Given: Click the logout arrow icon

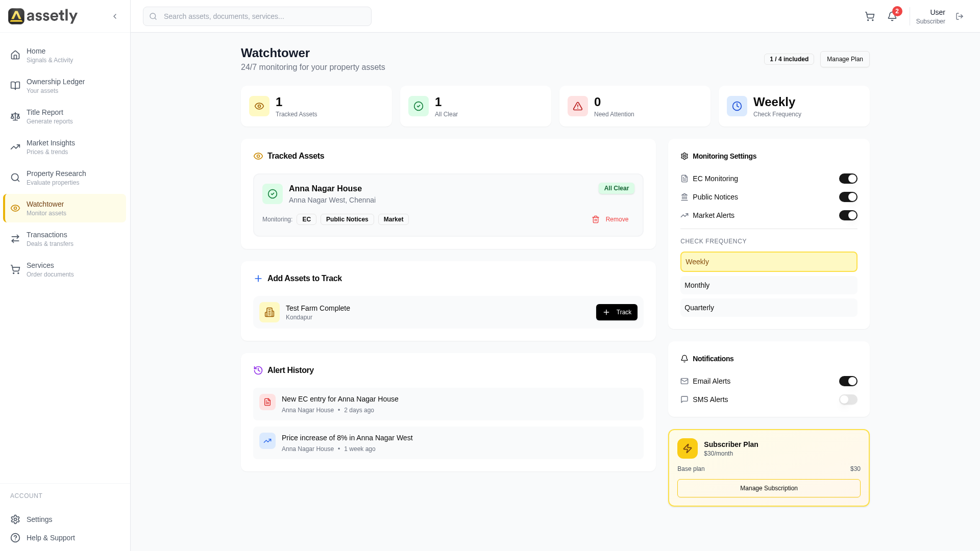Looking at the screenshot, I should [960, 16].
